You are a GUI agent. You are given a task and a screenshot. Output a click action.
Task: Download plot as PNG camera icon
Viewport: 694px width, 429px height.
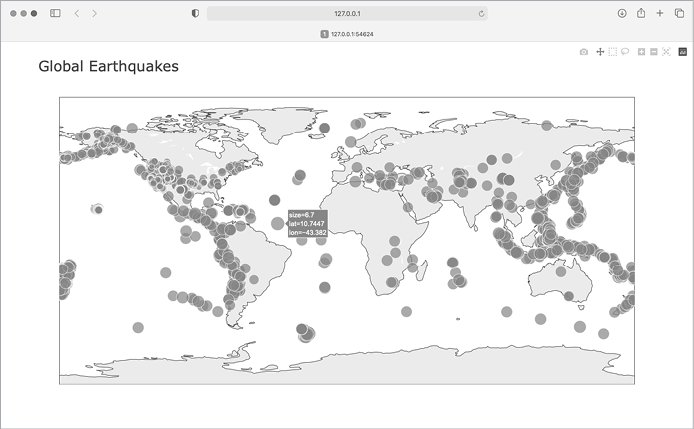pos(584,51)
